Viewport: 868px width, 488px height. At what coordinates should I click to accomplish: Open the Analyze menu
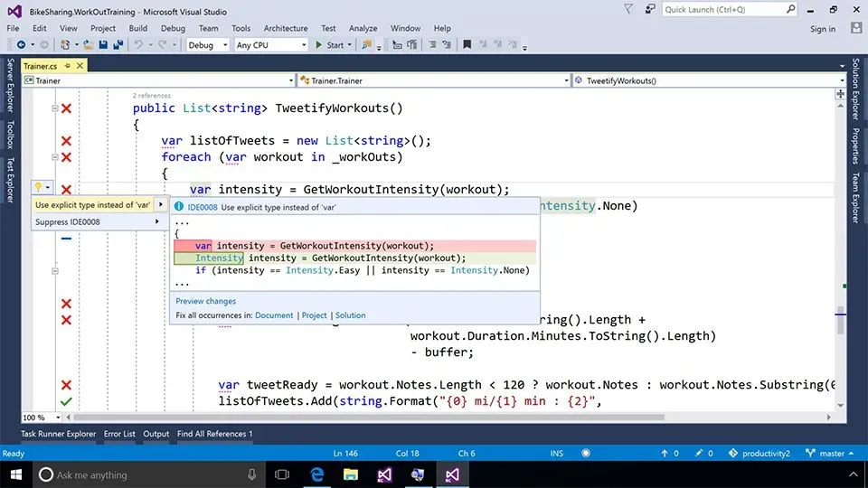pos(363,28)
